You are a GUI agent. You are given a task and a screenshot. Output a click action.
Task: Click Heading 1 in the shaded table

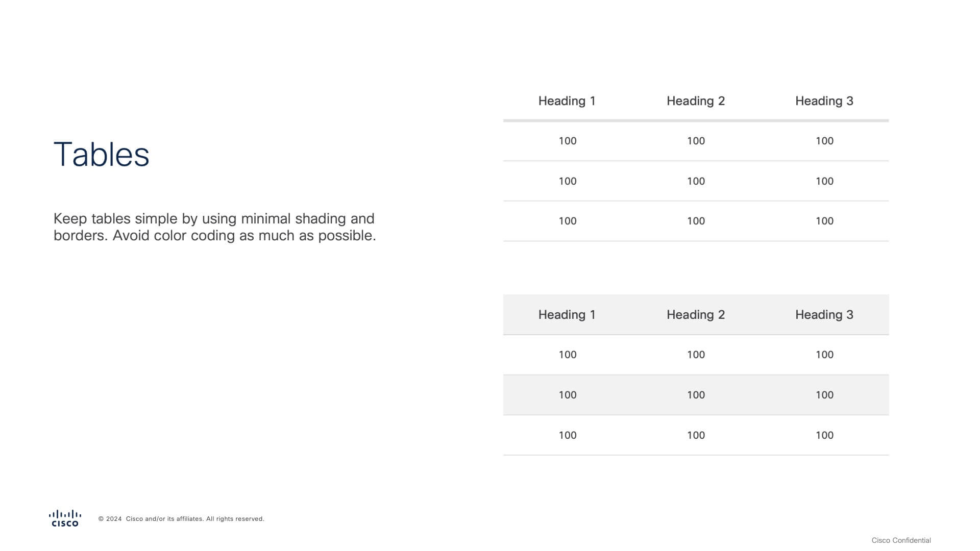click(567, 314)
